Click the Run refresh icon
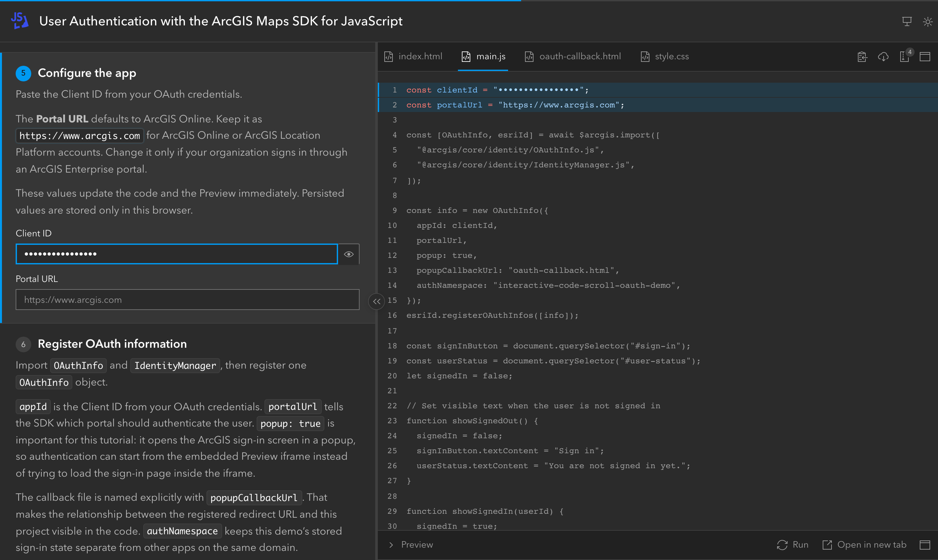 [x=782, y=544]
